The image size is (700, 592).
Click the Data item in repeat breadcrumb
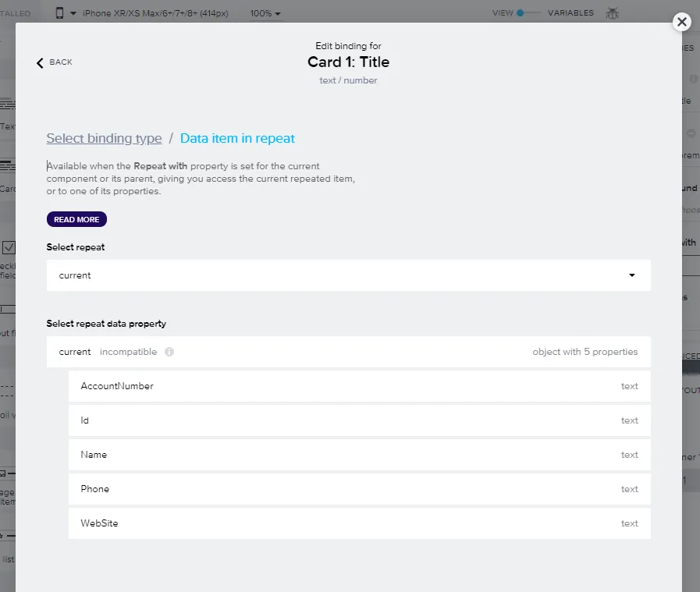click(237, 138)
